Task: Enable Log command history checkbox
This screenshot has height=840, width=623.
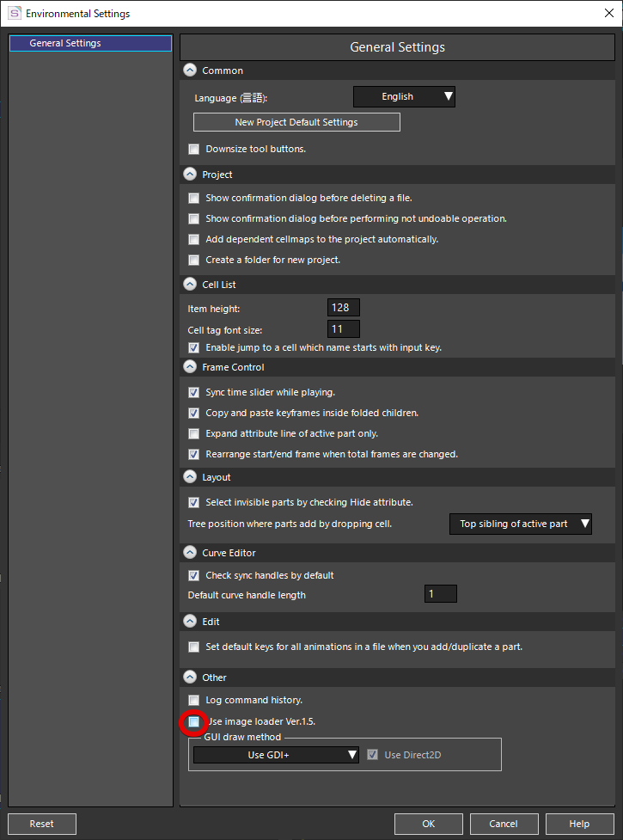Action: pyautogui.click(x=193, y=700)
